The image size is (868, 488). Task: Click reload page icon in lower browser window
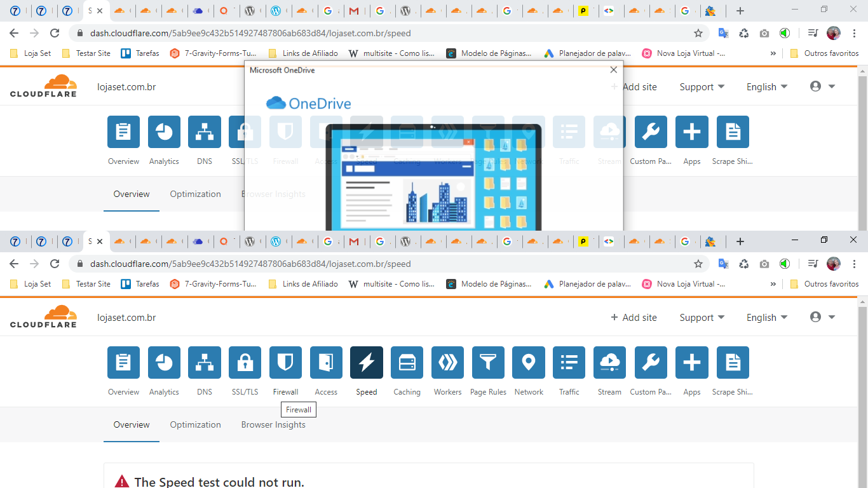tap(55, 264)
